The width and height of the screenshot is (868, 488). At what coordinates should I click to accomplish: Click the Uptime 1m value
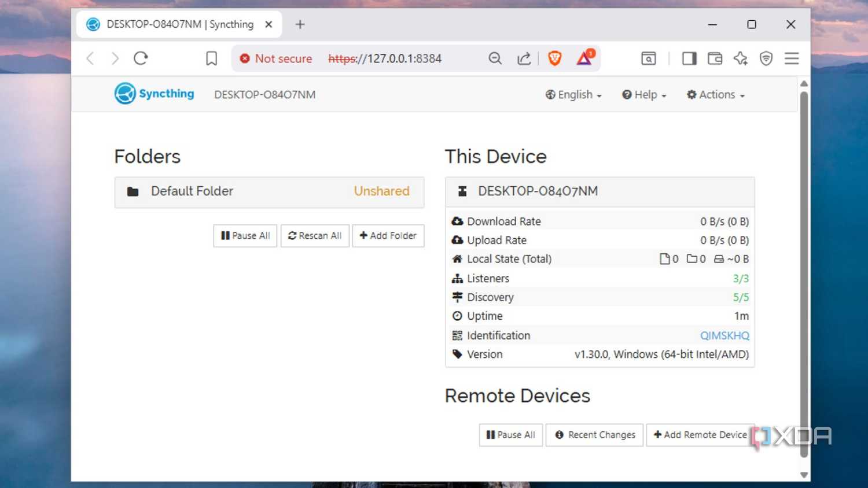point(741,316)
